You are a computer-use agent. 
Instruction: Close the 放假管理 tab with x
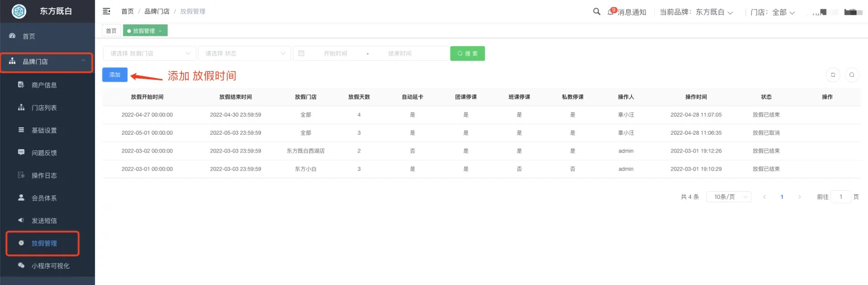(x=160, y=31)
